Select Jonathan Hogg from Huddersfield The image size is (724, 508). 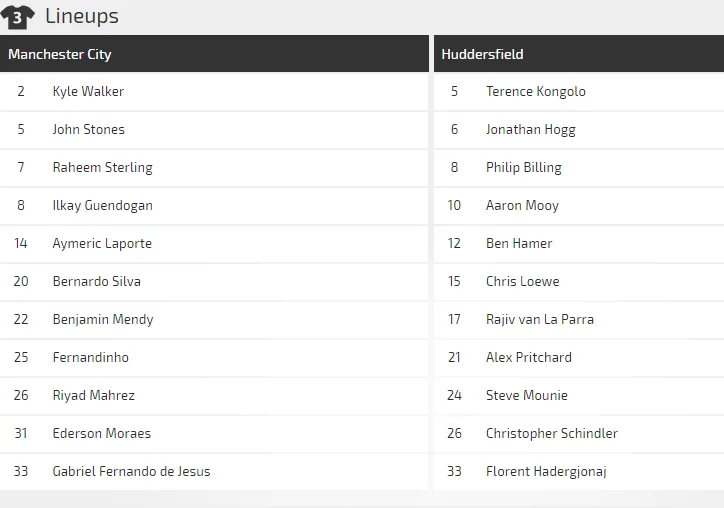[530, 129]
